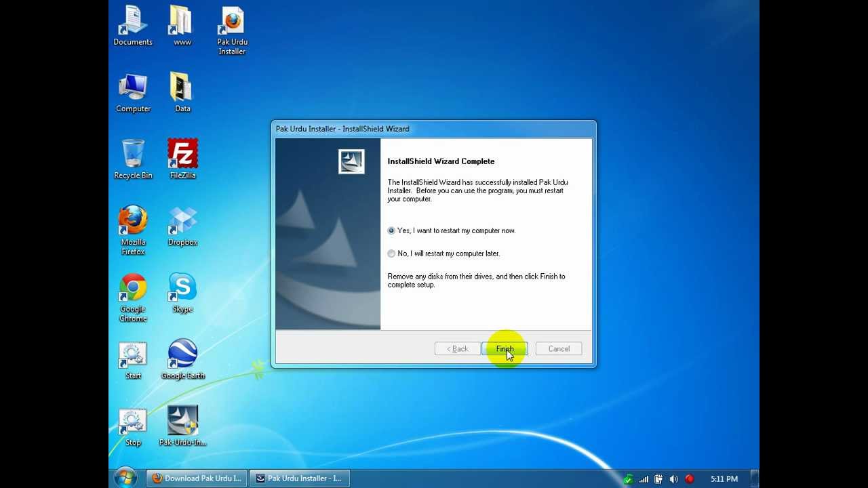Open the volume speaker tray icon
The width and height of the screenshot is (868, 488).
pyautogui.click(x=673, y=479)
